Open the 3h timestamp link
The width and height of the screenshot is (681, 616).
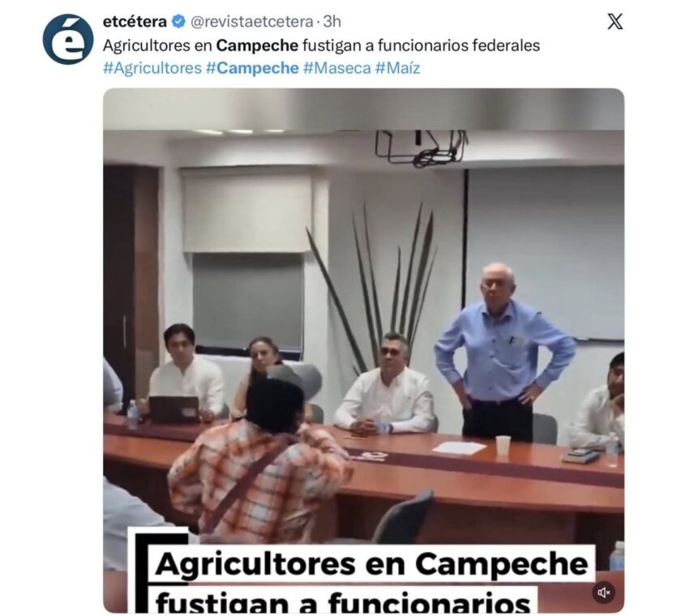(x=332, y=21)
